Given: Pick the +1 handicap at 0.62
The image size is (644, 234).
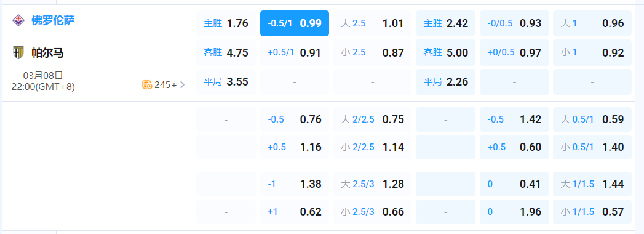Looking at the screenshot, I should click(x=295, y=212).
